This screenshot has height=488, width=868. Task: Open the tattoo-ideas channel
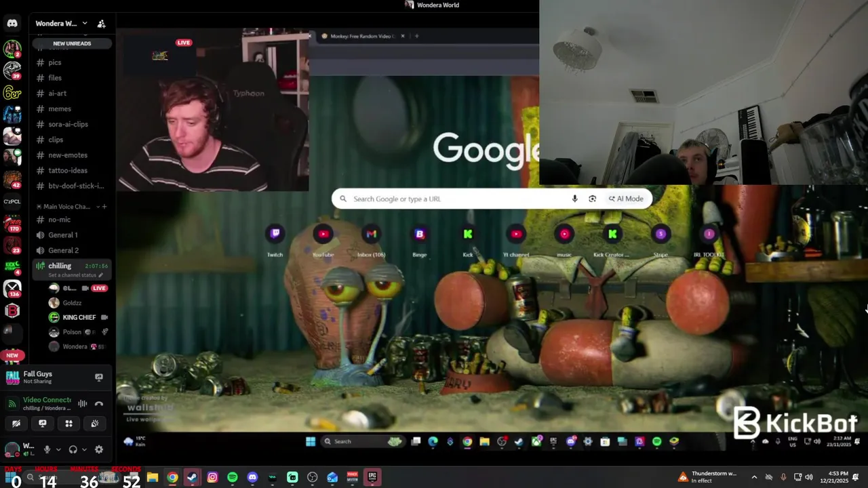[67, 171]
